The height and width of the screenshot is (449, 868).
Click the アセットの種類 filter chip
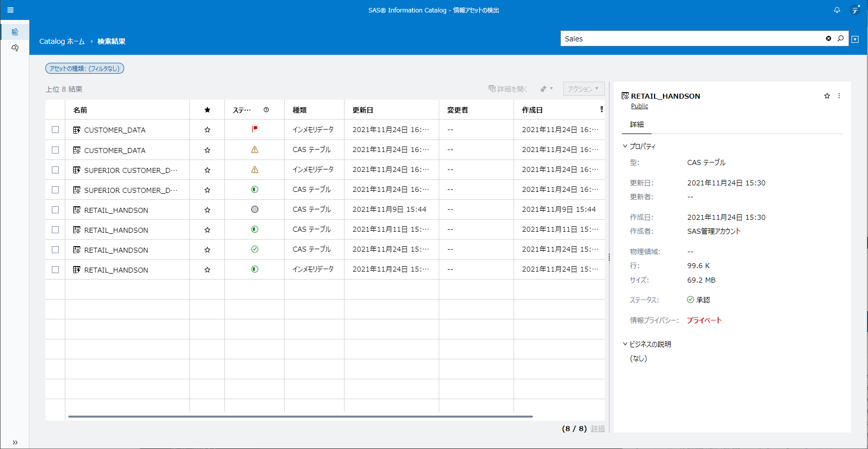tap(85, 68)
